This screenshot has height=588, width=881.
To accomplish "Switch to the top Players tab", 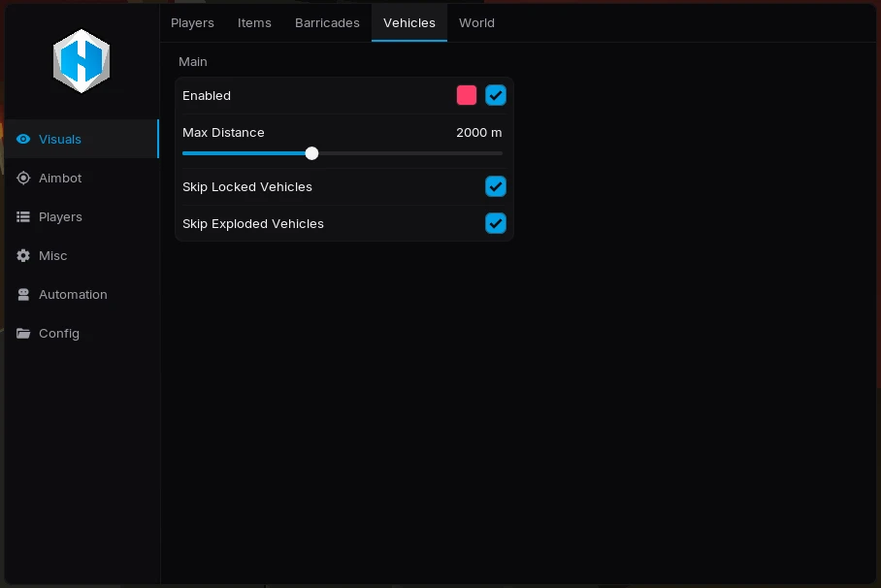I will pyautogui.click(x=192, y=22).
